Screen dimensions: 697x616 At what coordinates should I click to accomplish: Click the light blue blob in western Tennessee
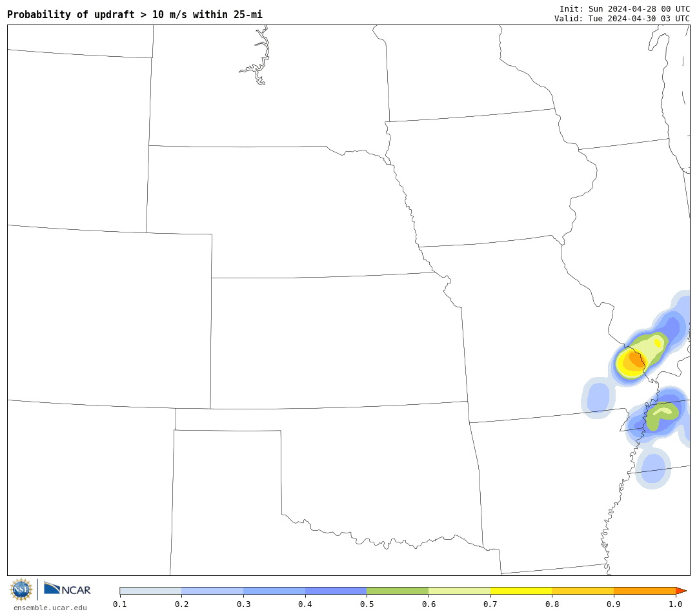coord(652,468)
